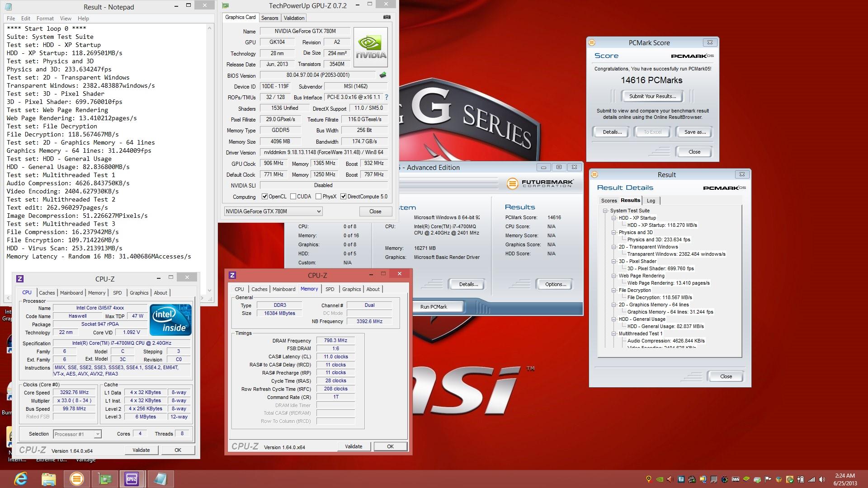Click Submit Your Results button
The image size is (868, 488).
[652, 96]
